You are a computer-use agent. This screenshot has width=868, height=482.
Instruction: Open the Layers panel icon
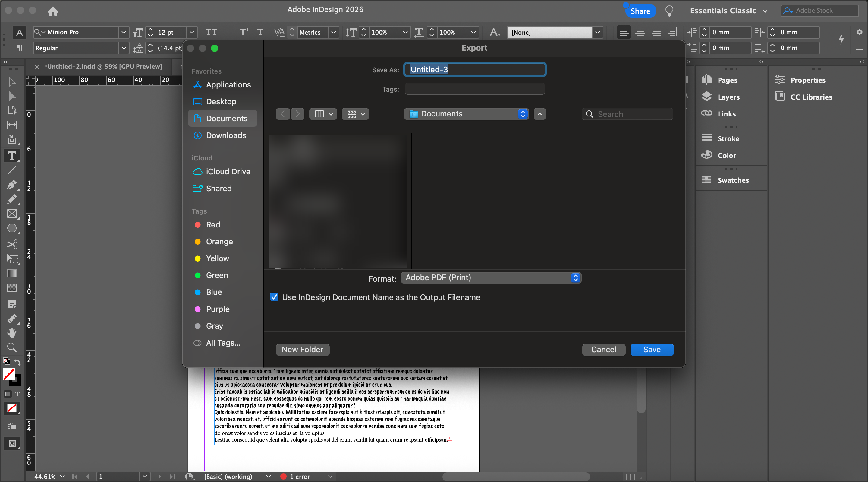(x=706, y=97)
